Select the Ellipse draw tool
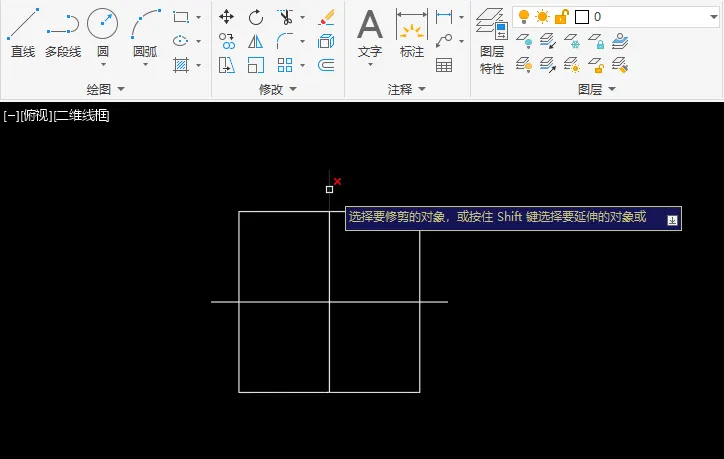724x459 pixels. pos(181,41)
